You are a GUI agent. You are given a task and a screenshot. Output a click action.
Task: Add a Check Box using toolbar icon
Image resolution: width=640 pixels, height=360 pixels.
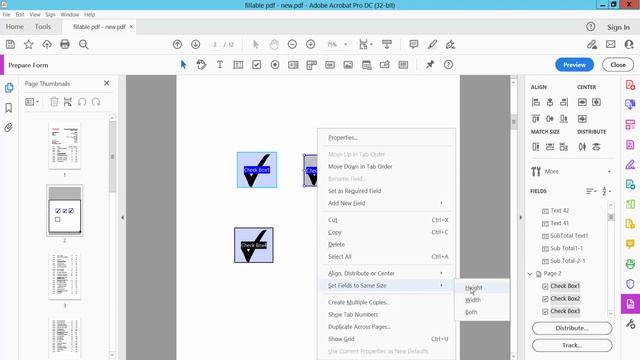[256, 64]
